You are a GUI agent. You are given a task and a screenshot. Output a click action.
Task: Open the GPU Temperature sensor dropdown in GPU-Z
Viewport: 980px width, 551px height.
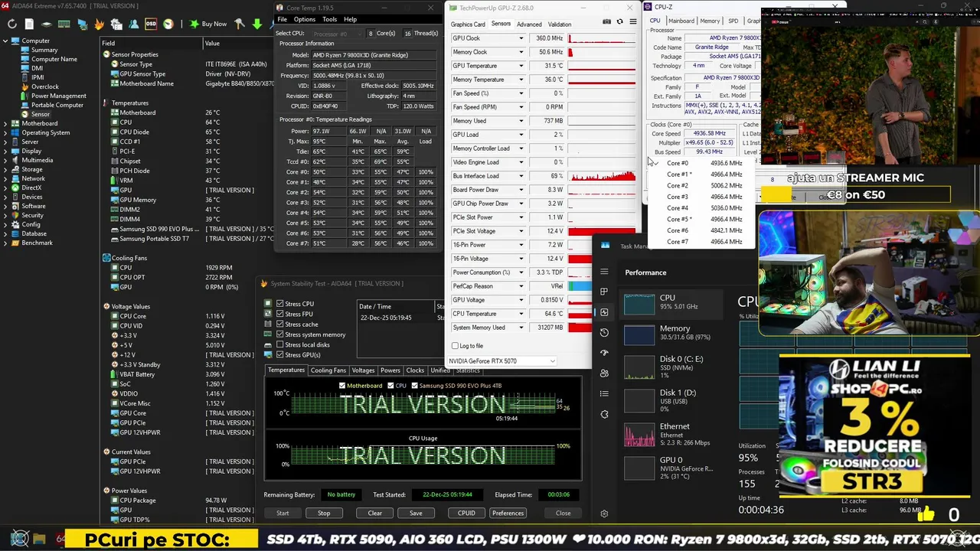tap(521, 66)
